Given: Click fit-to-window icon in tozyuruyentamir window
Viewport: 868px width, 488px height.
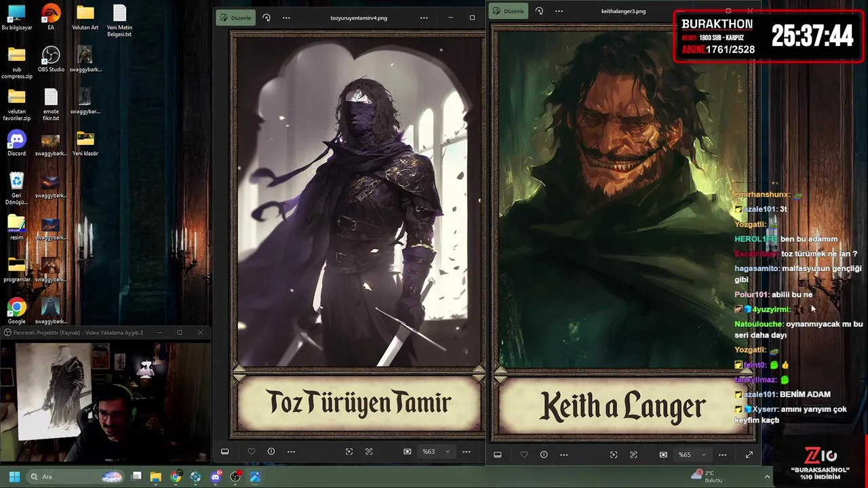Looking at the screenshot, I should pos(407,451).
